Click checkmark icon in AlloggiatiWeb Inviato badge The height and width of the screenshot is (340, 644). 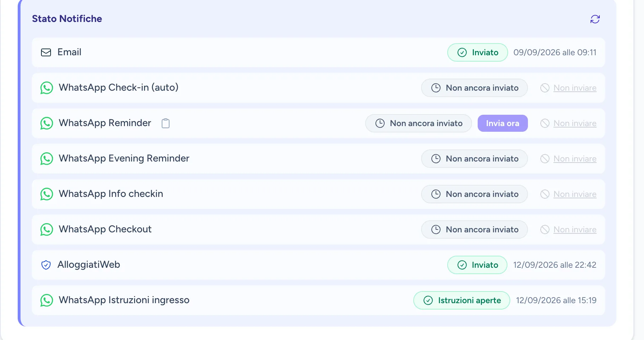[462, 265]
